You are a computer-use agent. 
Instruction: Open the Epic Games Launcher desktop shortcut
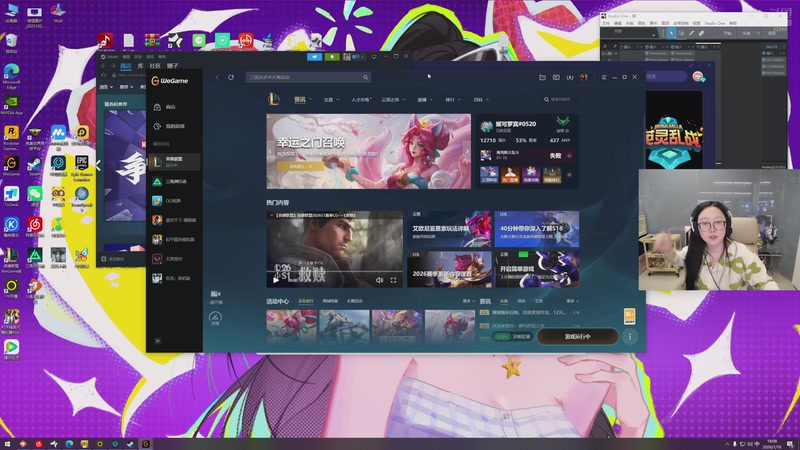click(82, 167)
